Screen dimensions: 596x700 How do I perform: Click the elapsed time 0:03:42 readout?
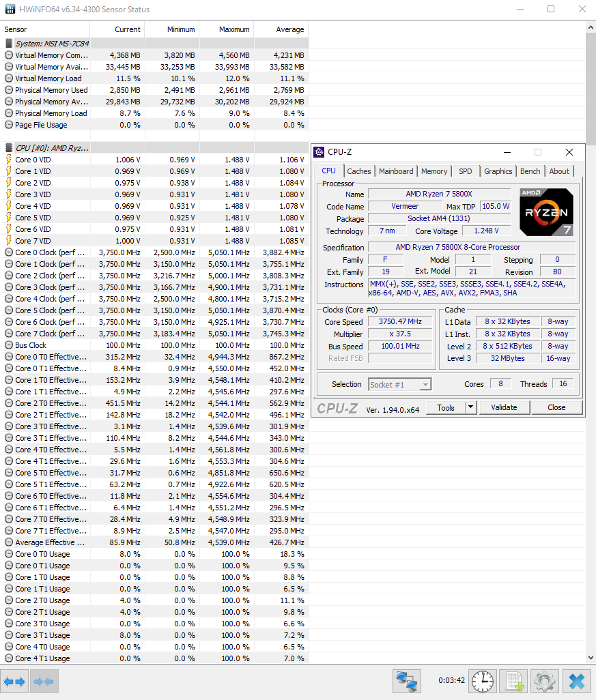pos(451,680)
